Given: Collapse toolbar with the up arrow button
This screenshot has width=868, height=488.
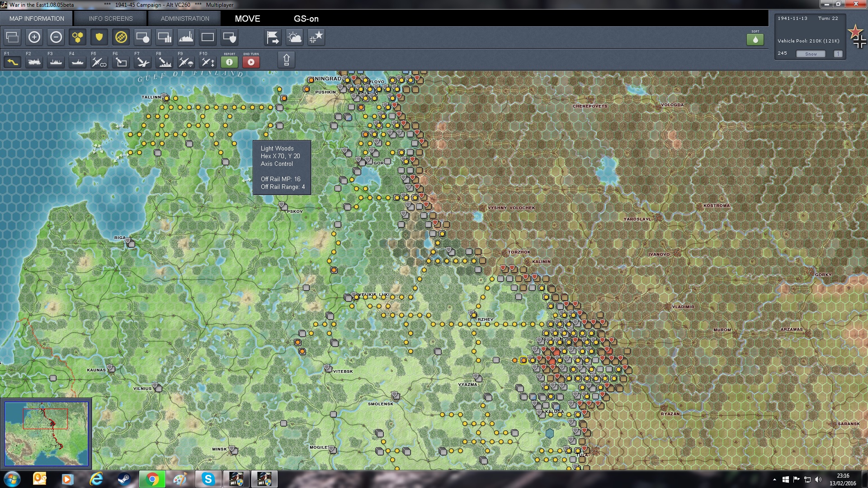Looking at the screenshot, I should pyautogui.click(x=286, y=60).
